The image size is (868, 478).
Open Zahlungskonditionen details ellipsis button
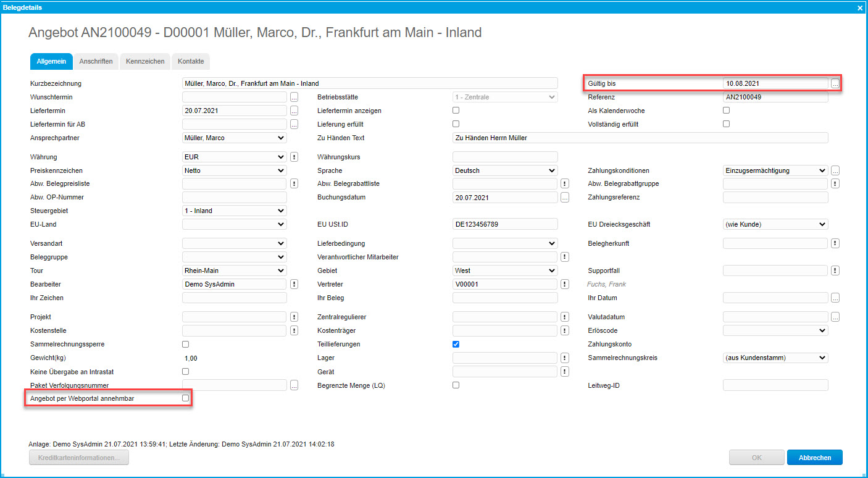coord(835,170)
